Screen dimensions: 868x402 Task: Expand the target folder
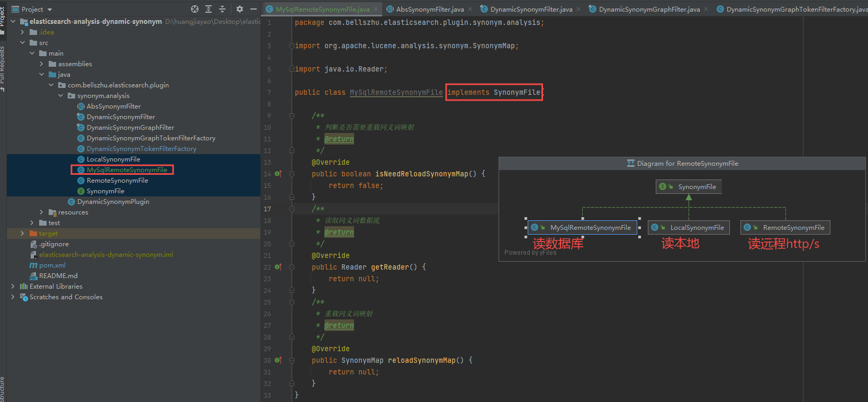(22, 233)
